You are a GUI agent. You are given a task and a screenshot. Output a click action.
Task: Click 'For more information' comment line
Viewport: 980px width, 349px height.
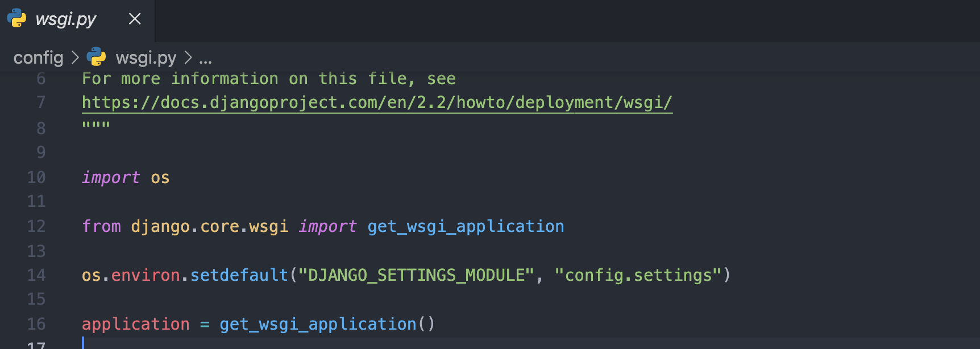[x=269, y=78]
